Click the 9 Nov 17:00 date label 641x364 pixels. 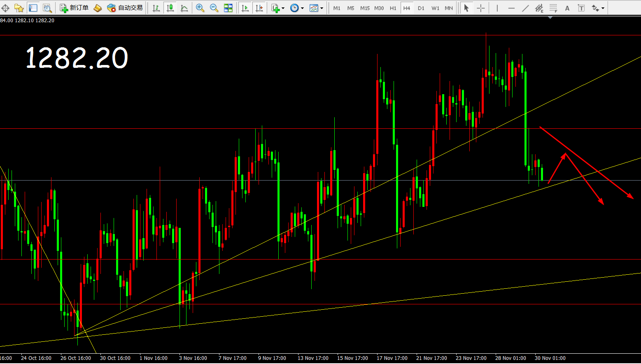[272, 358]
